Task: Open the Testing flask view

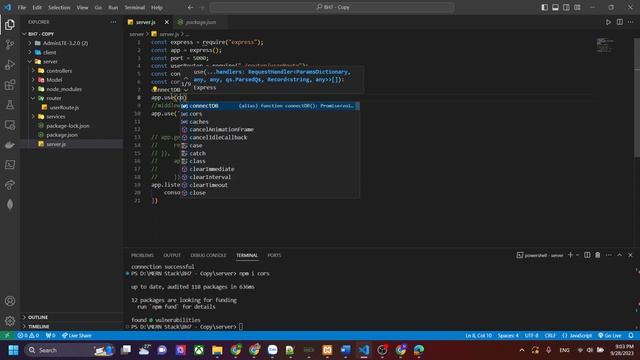Action: (x=10, y=104)
